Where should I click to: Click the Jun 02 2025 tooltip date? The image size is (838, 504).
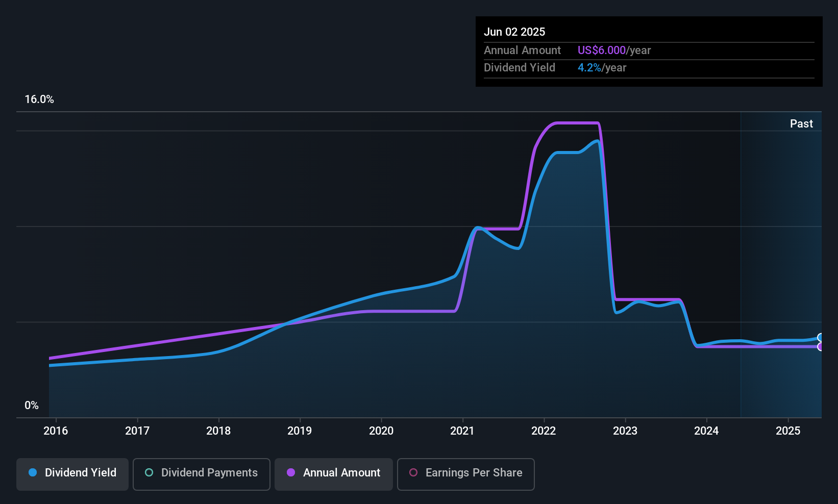pyautogui.click(x=514, y=32)
